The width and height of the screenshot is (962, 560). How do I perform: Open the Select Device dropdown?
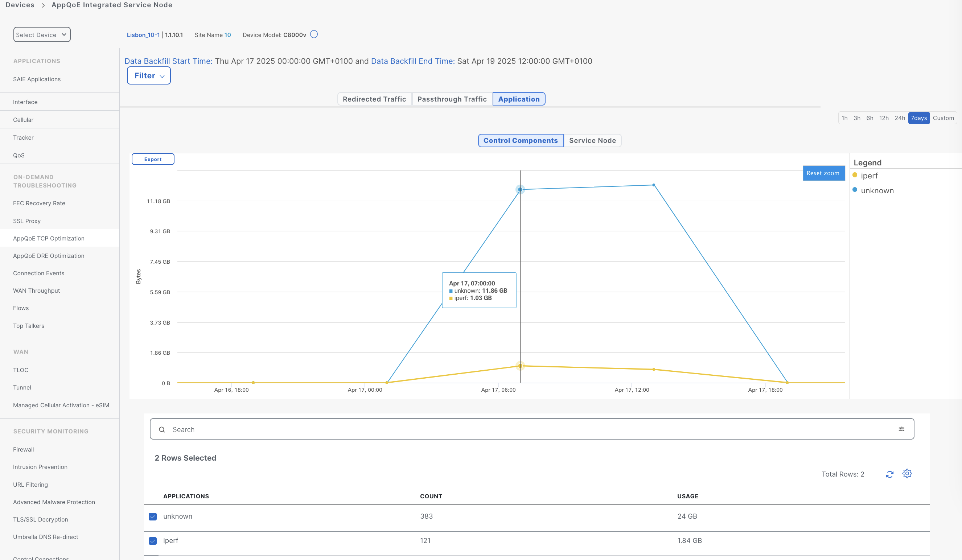pyautogui.click(x=42, y=35)
